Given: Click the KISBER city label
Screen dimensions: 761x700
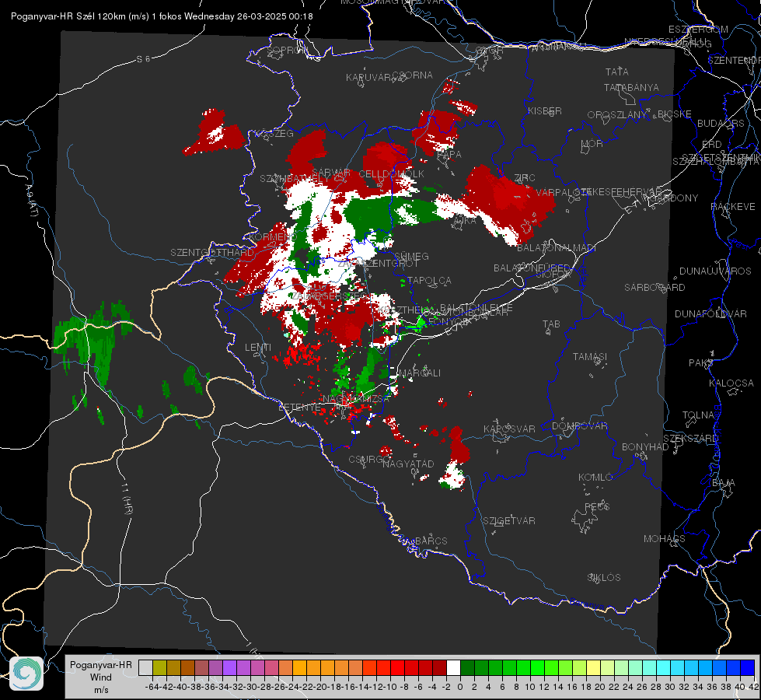Looking at the screenshot, I should coord(545,110).
